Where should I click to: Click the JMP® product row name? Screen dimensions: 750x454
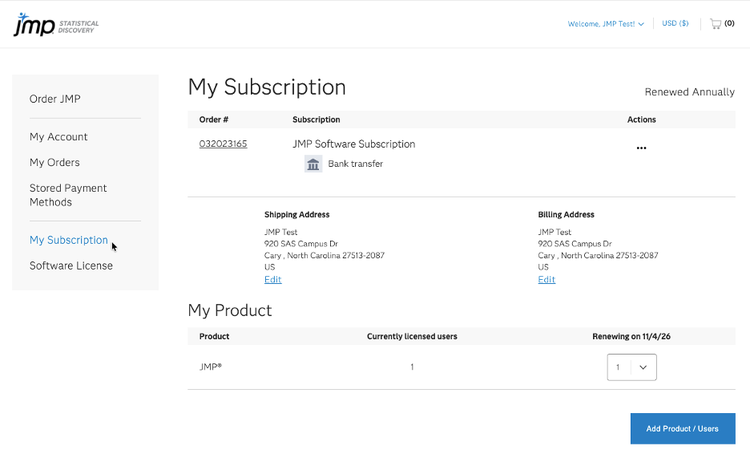click(211, 367)
